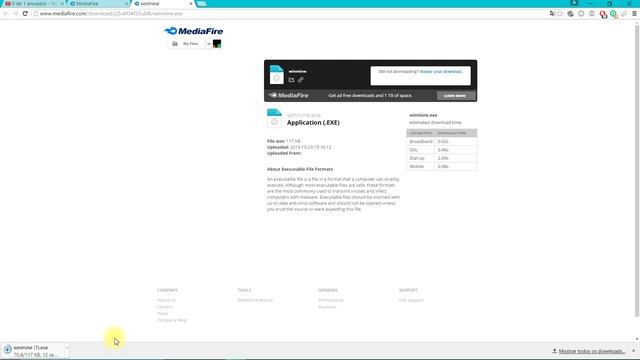This screenshot has height=360, width=640.
Task: Click the copy link icon in dark banner
Action: tap(301, 80)
